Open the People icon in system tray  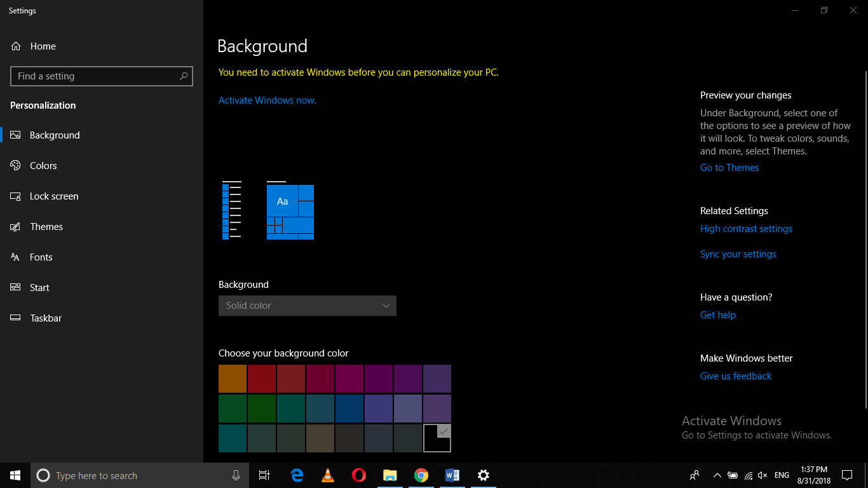tap(695, 475)
